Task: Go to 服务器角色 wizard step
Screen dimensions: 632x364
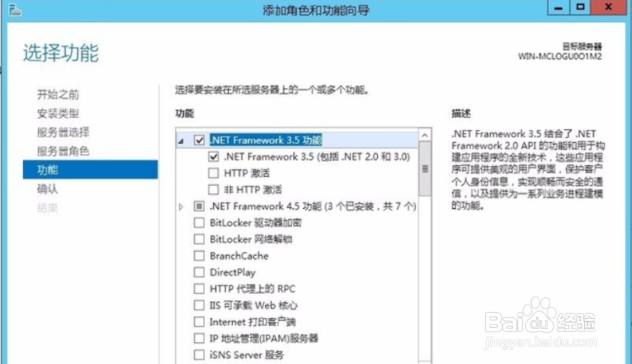Action: coord(63,151)
